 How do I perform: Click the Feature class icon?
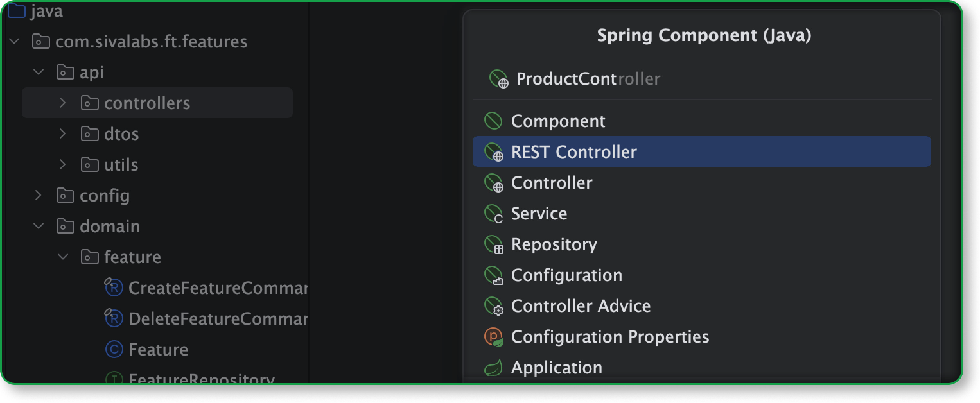point(114,350)
